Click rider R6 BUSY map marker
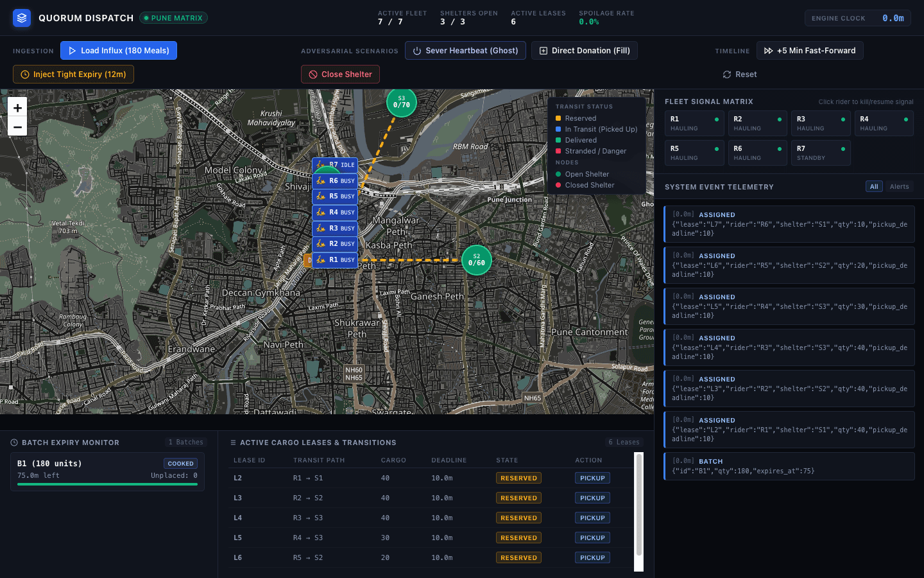This screenshot has width=924, height=578. coord(335,181)
